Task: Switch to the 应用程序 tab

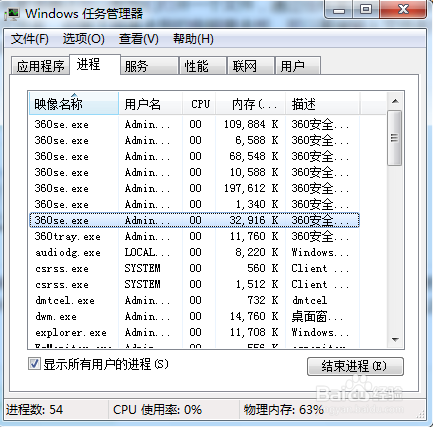Action: click(40, 66)
